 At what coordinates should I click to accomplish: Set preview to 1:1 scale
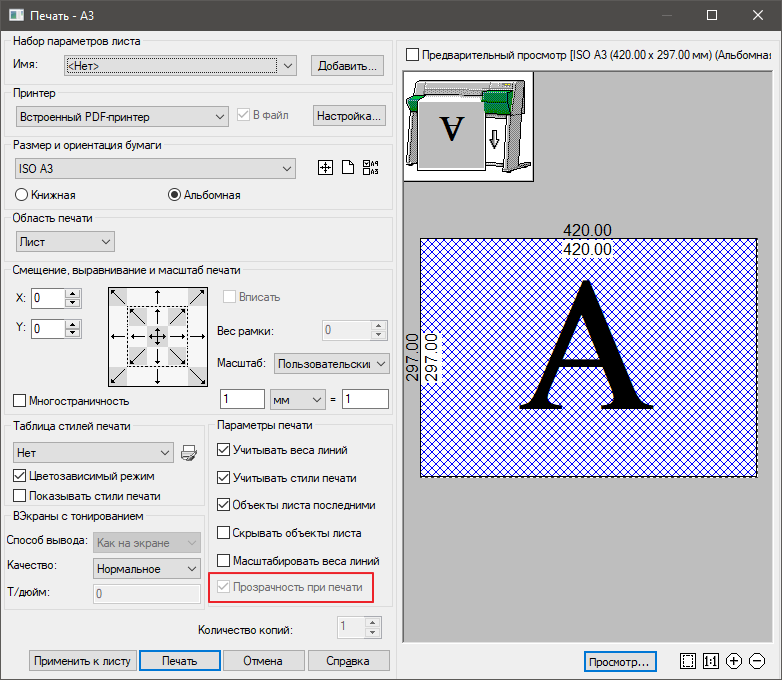click(x=711, y=661)
